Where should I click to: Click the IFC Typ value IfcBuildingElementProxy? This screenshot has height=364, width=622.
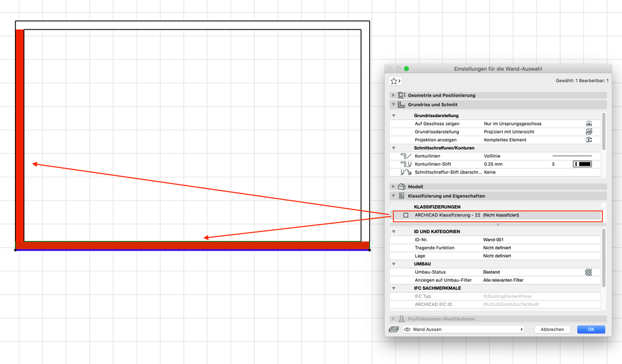[x=507, y=297]
